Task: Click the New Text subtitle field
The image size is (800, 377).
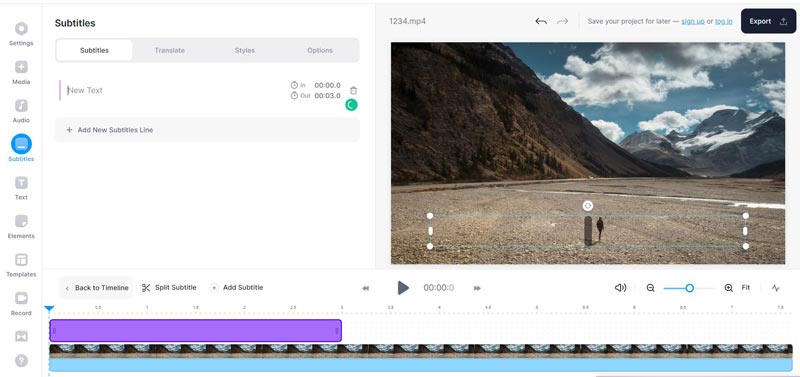Action: pos(173,90)
